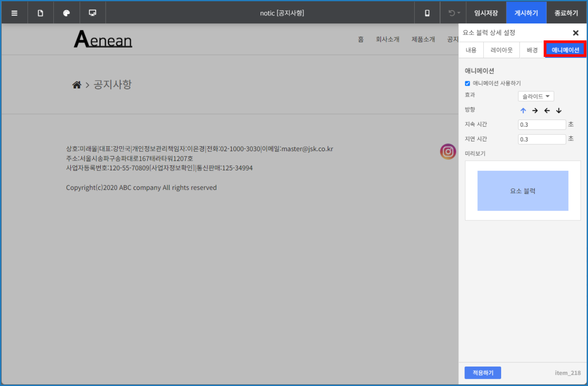The height and width of the screenshot is (386, 588).
Task: Open the hamburger menu in the toolbar
Action: click(x=15, y=13)
